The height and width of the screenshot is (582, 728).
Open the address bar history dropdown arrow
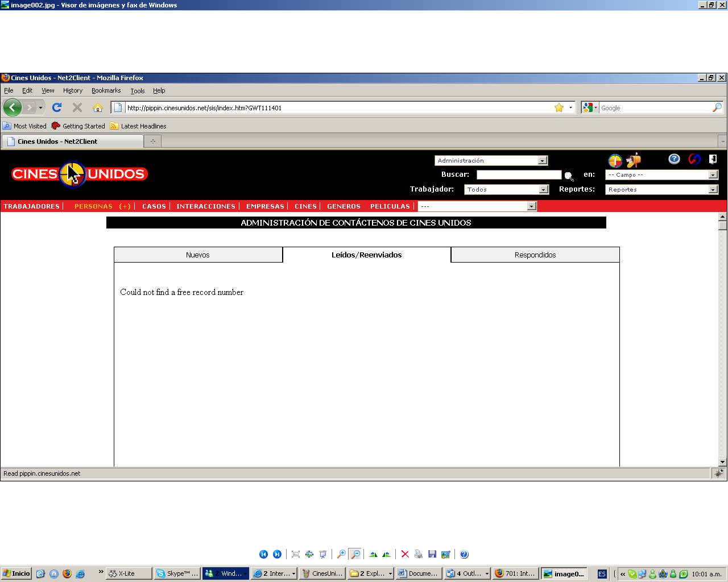pyautogui.click(x=570, y=107)
